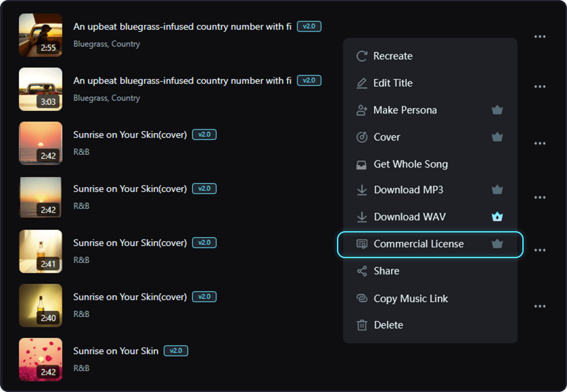Viewport: 567px width, 392px height.
Task: Open the non-cover "Sunrise on Your Skin" title
Action: tap(116, 351)
